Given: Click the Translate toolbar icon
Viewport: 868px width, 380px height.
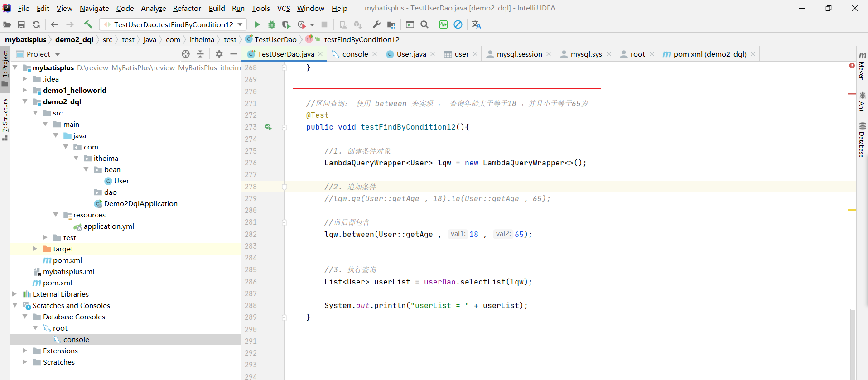Looking at the screenshot, I should coord(476,24).
